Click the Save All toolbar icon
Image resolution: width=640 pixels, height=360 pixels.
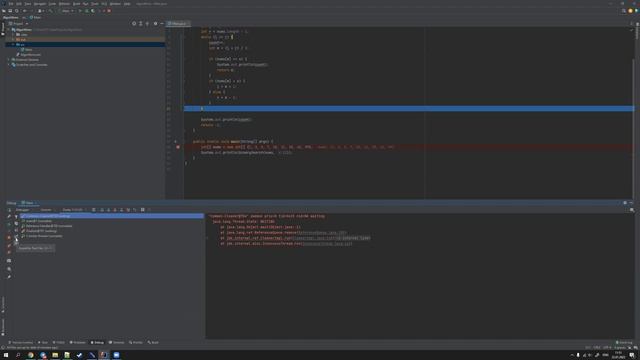point(10,11)
